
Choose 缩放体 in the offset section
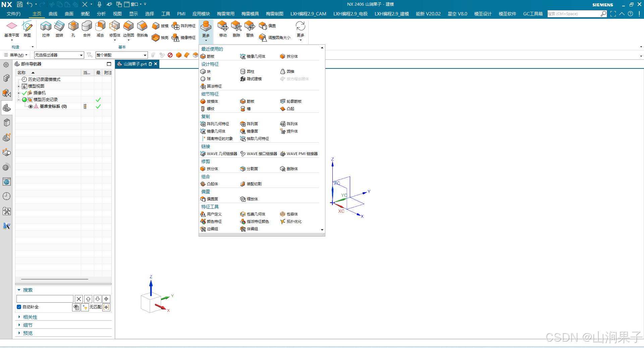tap(249, 199)
